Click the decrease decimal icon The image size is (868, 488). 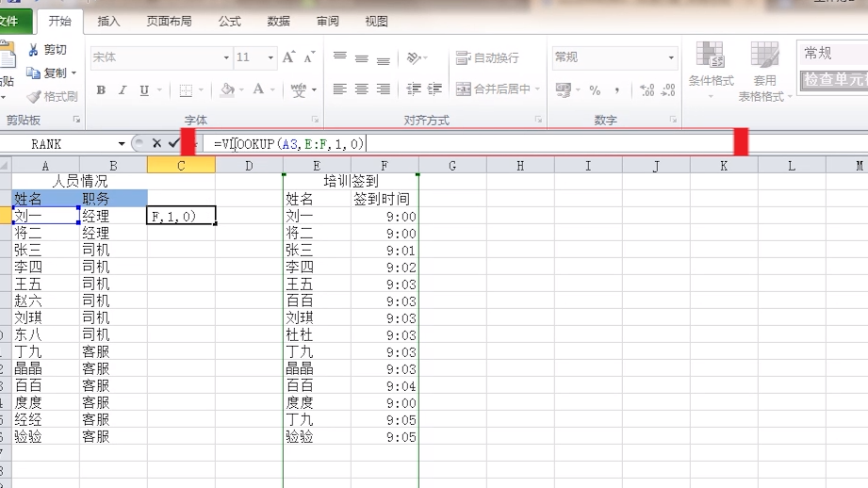click(x=668, y=90)
